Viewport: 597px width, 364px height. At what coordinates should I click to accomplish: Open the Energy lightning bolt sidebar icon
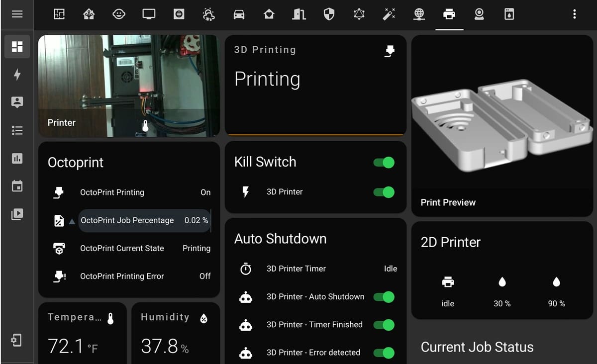[x=17, y=75]
